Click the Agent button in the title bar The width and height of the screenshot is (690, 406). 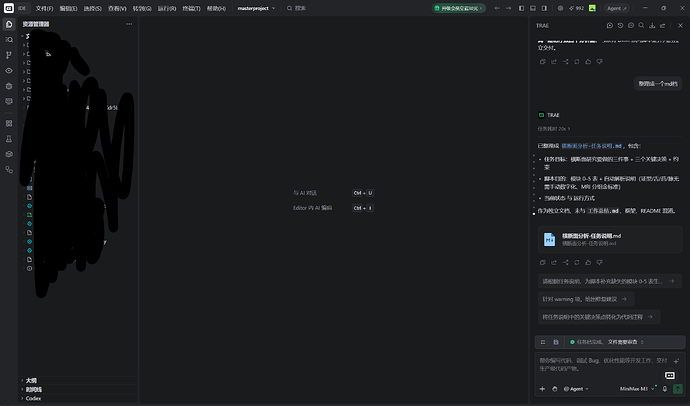pos(617,8)
